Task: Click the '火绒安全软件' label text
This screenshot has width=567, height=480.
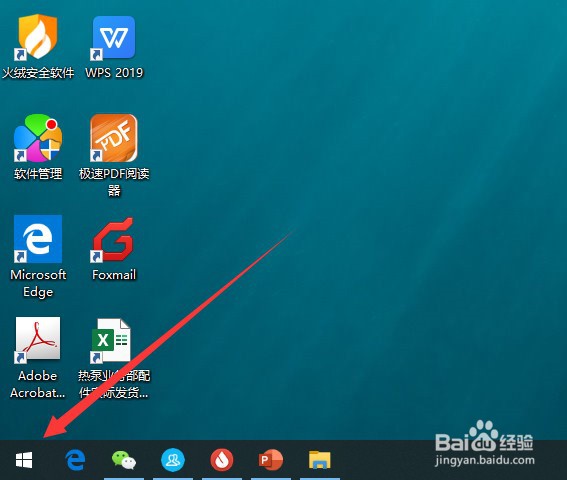Action: pyautogui.click(x=38, y=73)
